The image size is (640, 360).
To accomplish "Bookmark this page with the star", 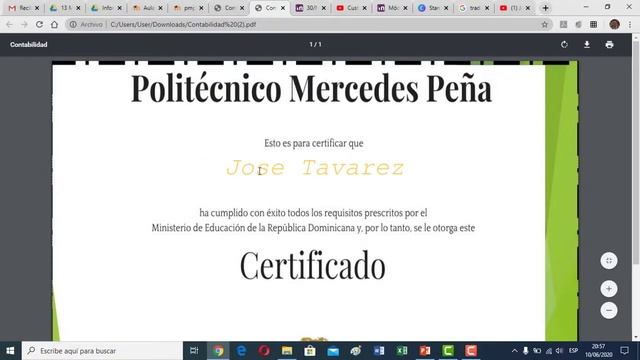I will [544, 24].
